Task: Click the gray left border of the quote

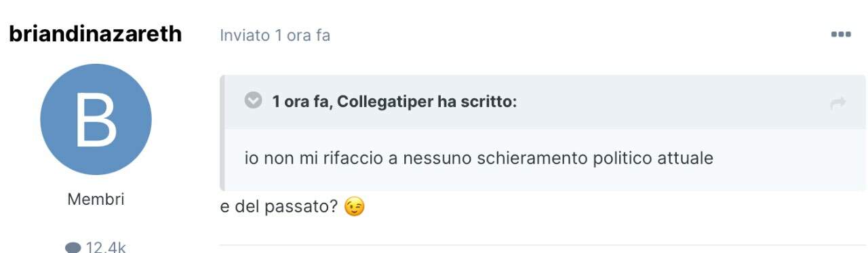Action: pyautogui.click(x=222, y=133)
